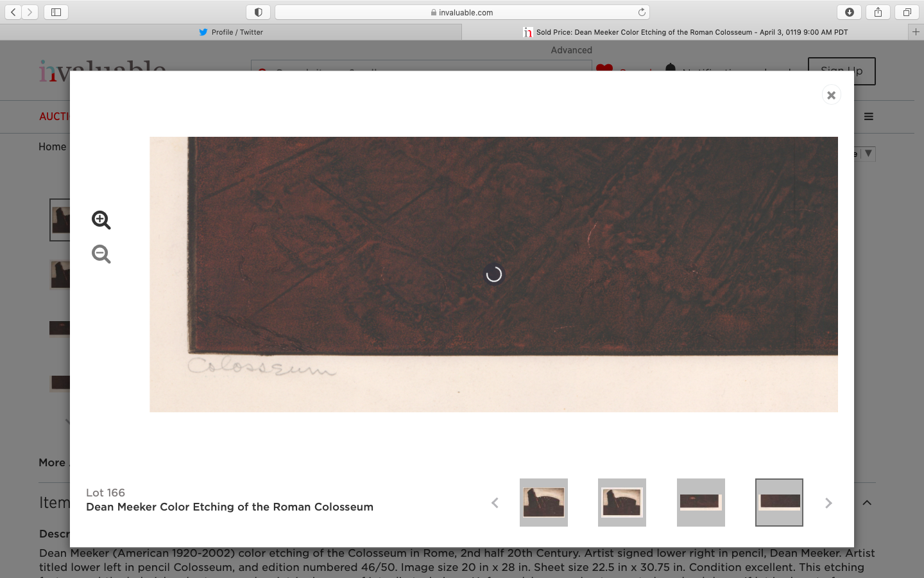The width and height of the screenshot is (924, 578).
Task: Click the Sign Up button
Action: click(x=841, y=71)
